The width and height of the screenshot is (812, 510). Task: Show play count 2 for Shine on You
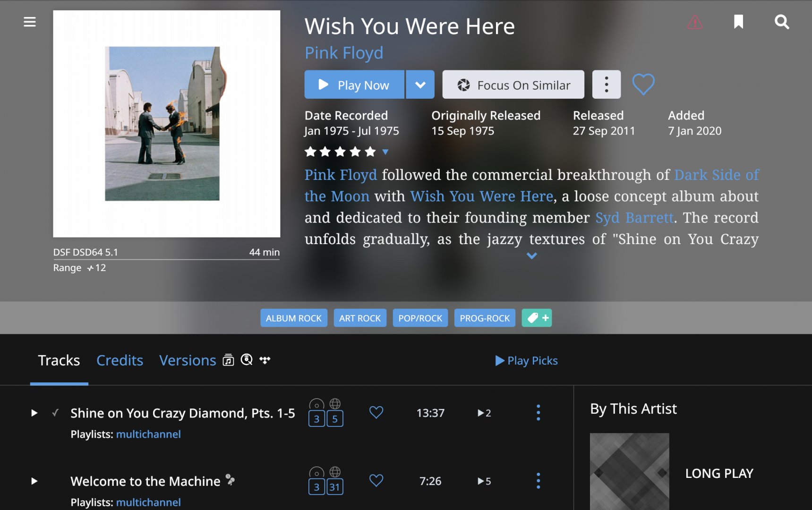[484, 413]
